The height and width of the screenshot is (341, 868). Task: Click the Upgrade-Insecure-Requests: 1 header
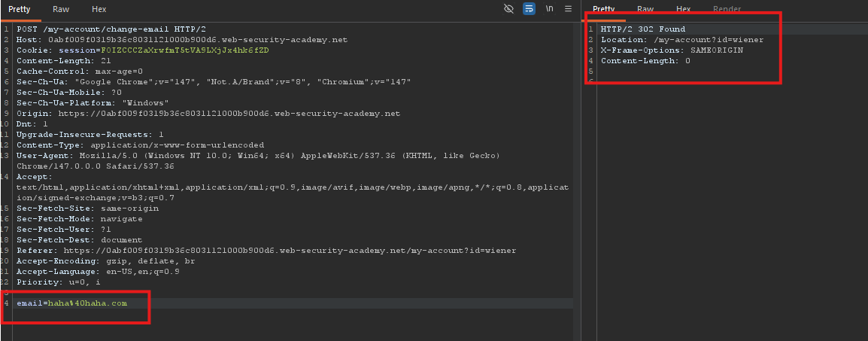pyautogui.click(x=90, y=135)
